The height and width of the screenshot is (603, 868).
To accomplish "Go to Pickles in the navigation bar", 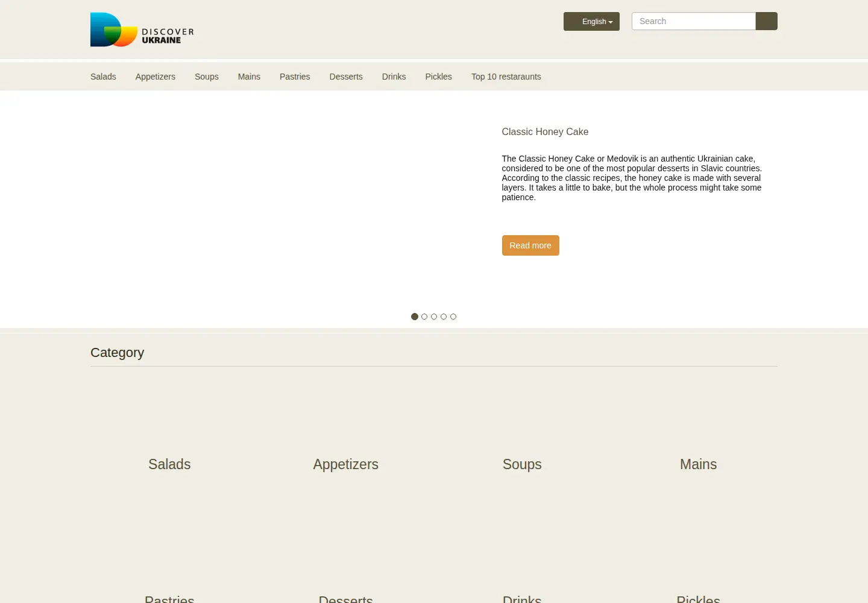I will point(439,77).
